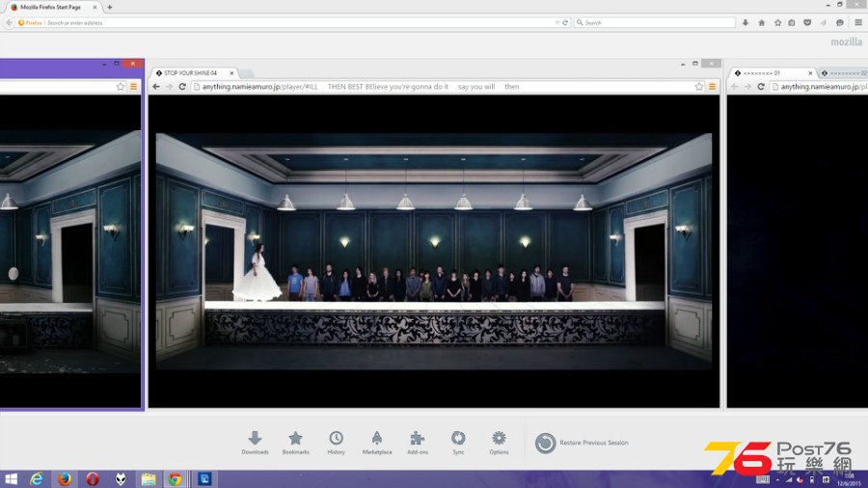Click Firefox toolbar downloads arrow icon
This screenshot has width=868, height=488.
[746, 23]
